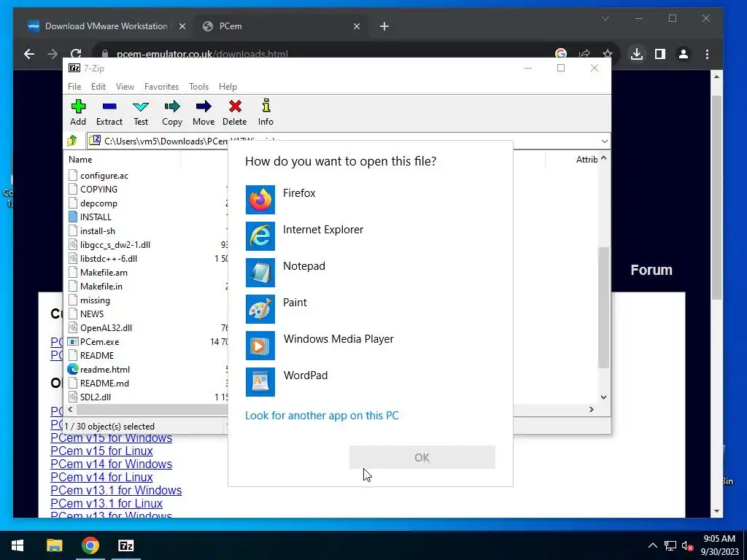Open Chrome tab search chevron
This screenshot has height=560, width=747.
605,18
